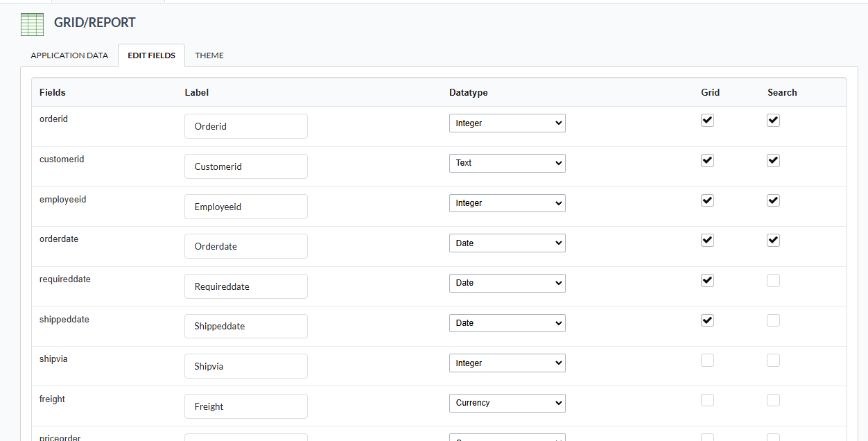Open the Integer datatype dropdown for orderid

pyautogui.click(x=507, y=123)
